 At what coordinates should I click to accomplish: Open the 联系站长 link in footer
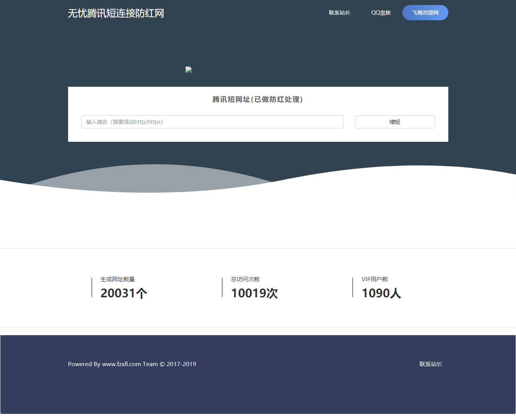click(431, 364)
